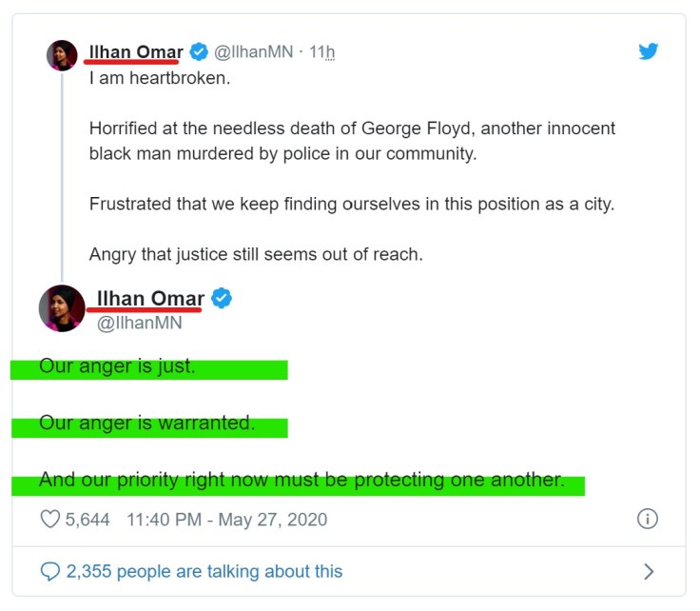Viewport: 700px width, 611px height.
Task: Open the small profile avatar of the parent tweet
Action: coord(62,55)
